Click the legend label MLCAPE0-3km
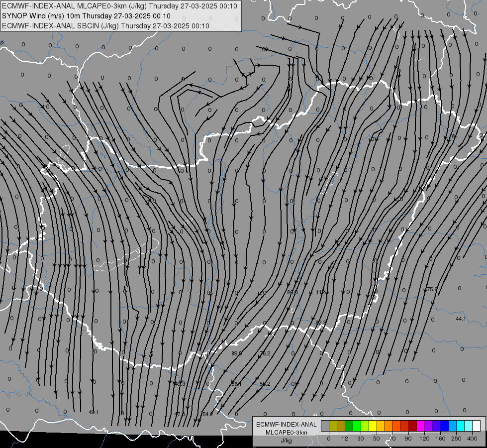The height and width of the screenshot is (448, 487). click(287, 433)
